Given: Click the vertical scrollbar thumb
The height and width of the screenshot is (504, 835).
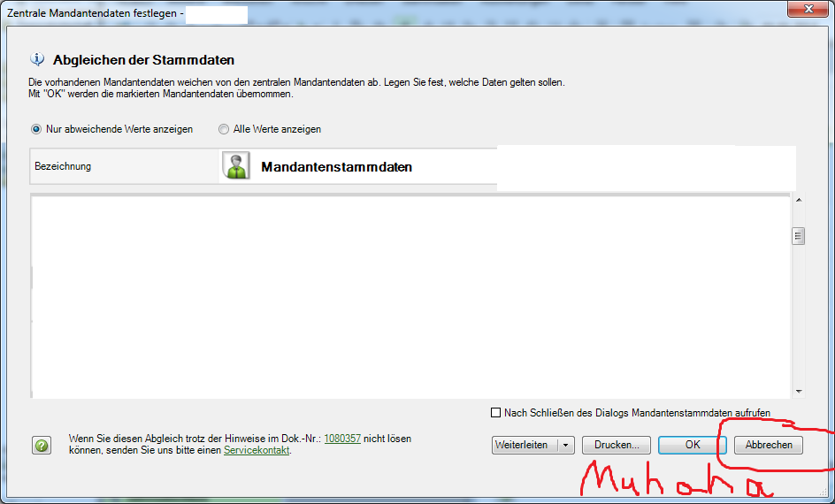Looking at the screenshot, I should coord(798,236).
